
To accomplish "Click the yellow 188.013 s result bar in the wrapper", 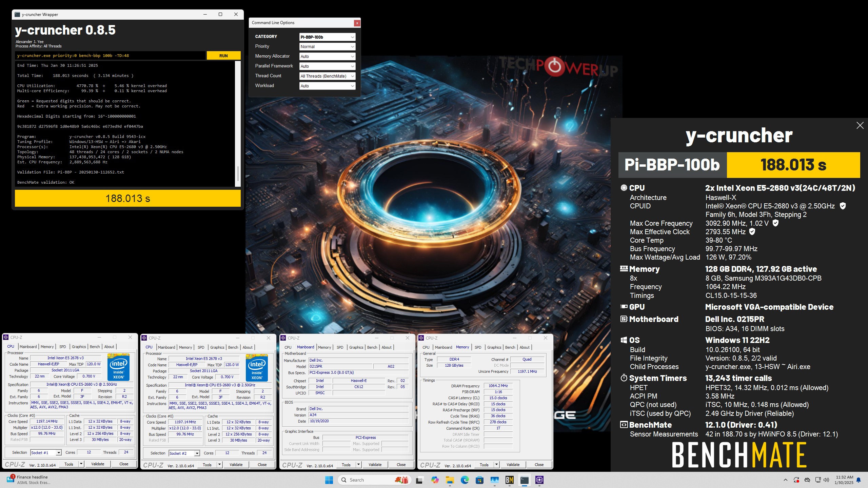I will (x=128, y=198).
